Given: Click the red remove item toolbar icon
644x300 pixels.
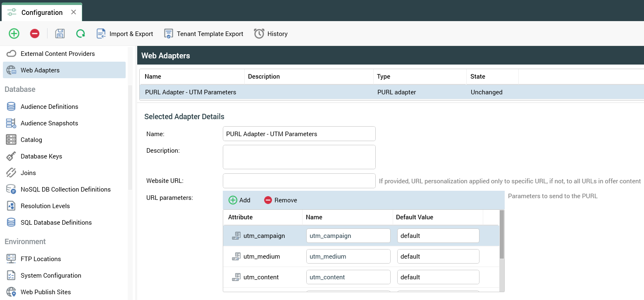Looking at the screenshot, I should point(35,34).
